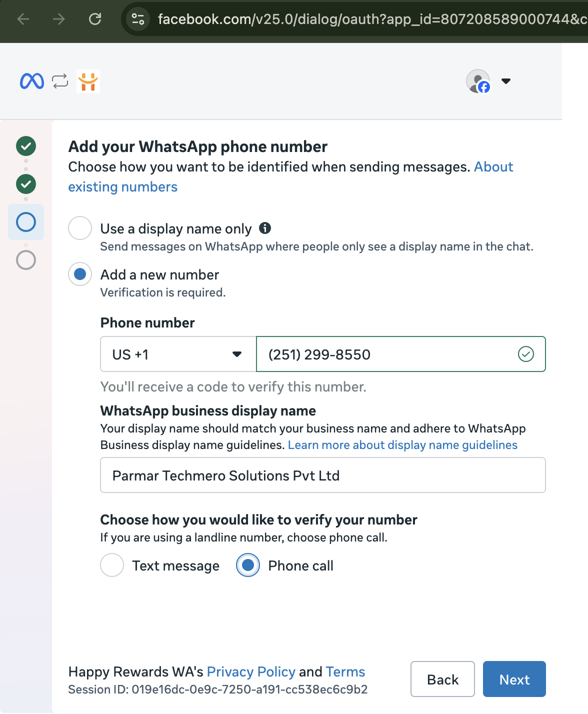Image resolution: width=588 pixels, height=714 pixels.
Task: Click the Meta logo icon
Action: point(32,81)
